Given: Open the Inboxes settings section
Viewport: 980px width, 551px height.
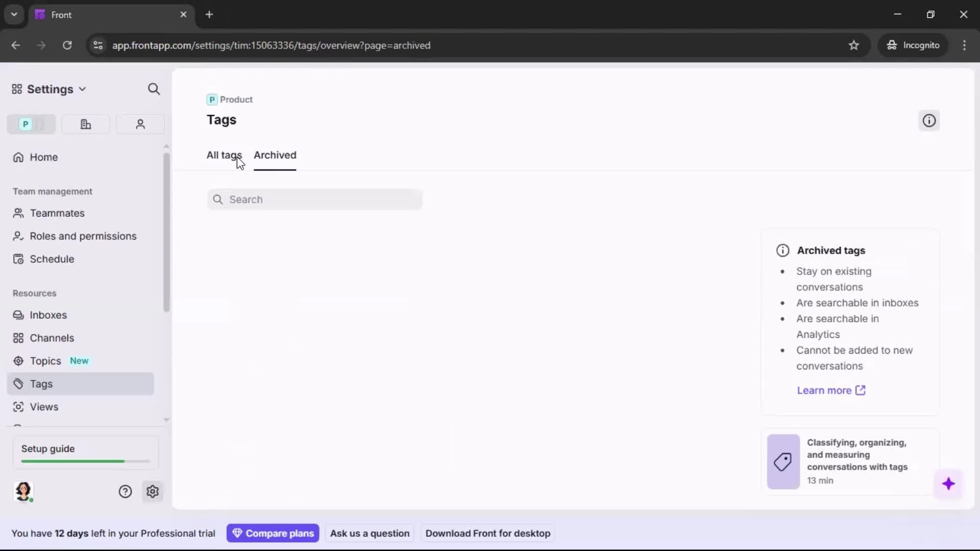Looking at the screenshot, I should 48,315.
